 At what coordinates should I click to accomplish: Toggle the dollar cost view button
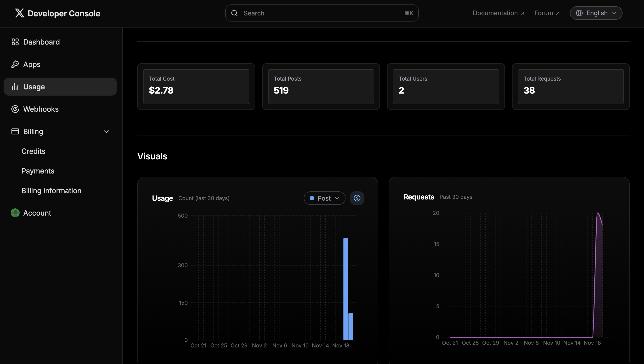357,198
